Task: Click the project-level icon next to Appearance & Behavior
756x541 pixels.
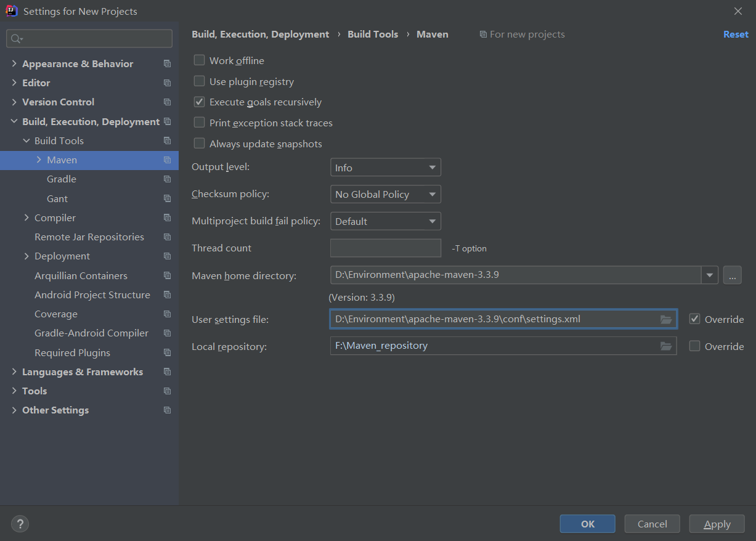Action: (x=167, y=63)
